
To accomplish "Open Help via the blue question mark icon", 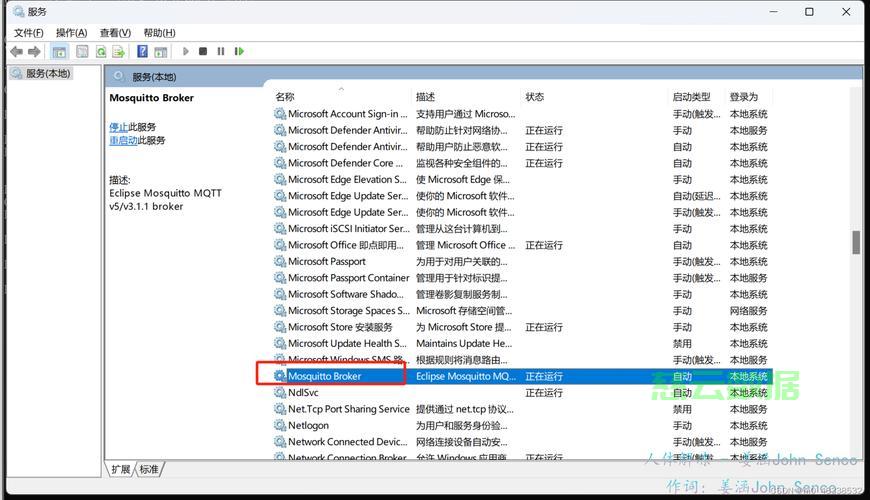I will [143, 51].
